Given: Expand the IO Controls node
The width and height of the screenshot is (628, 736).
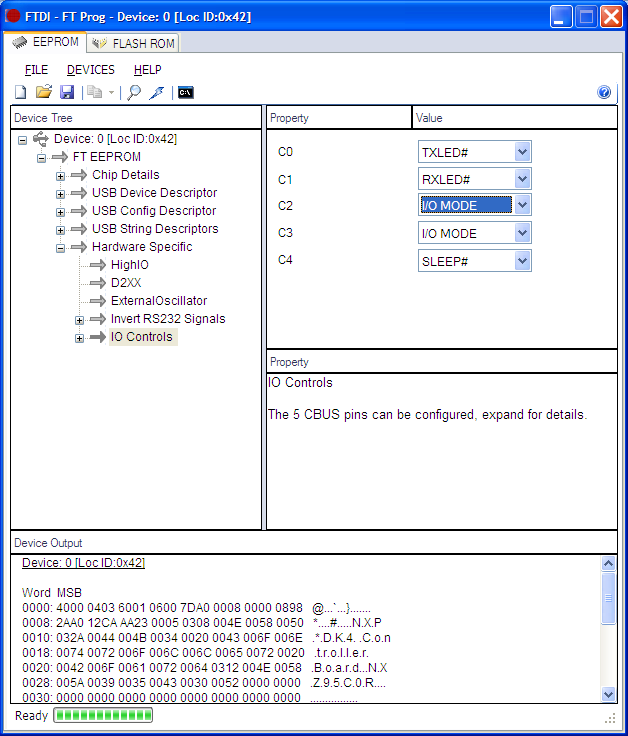Looking at the screenshot, I should (79, 338).
